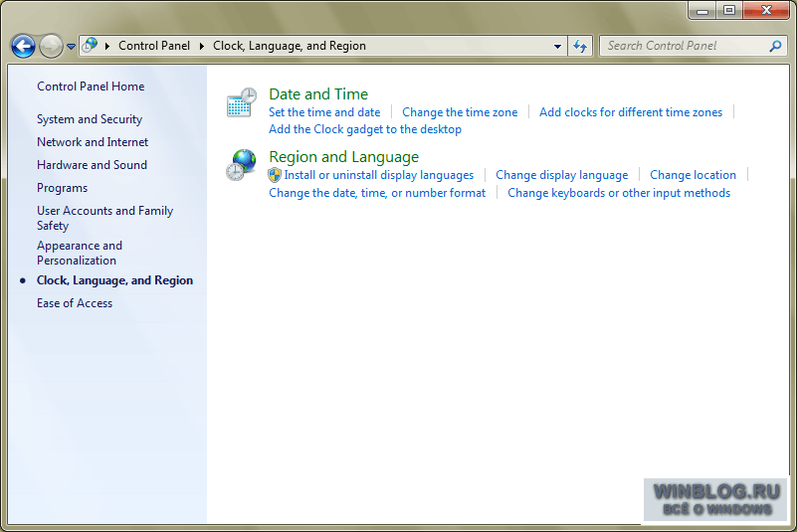797x532 pixels.
Task: Select Clock, Language, and Region breadcrumb
Action: [290, 46]
